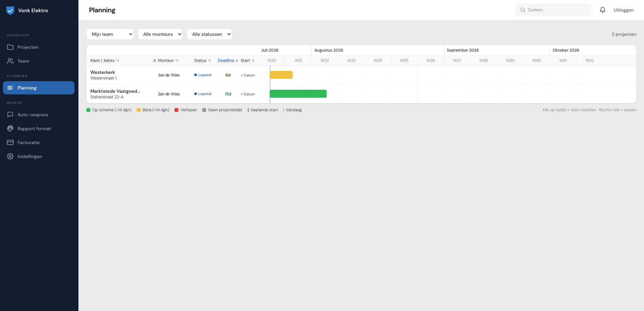This screenshot has width=644, height=311.
Task: Focus the Zoeken search field
Action: point(553,10)
